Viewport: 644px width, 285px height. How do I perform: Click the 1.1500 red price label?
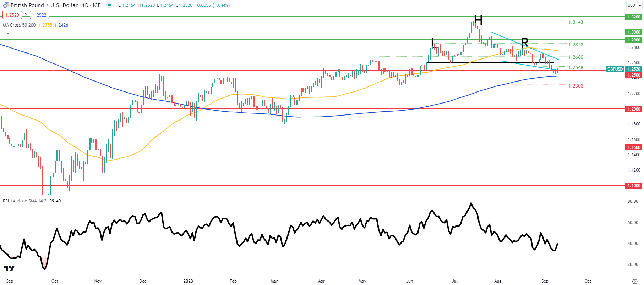coord(634,147)
